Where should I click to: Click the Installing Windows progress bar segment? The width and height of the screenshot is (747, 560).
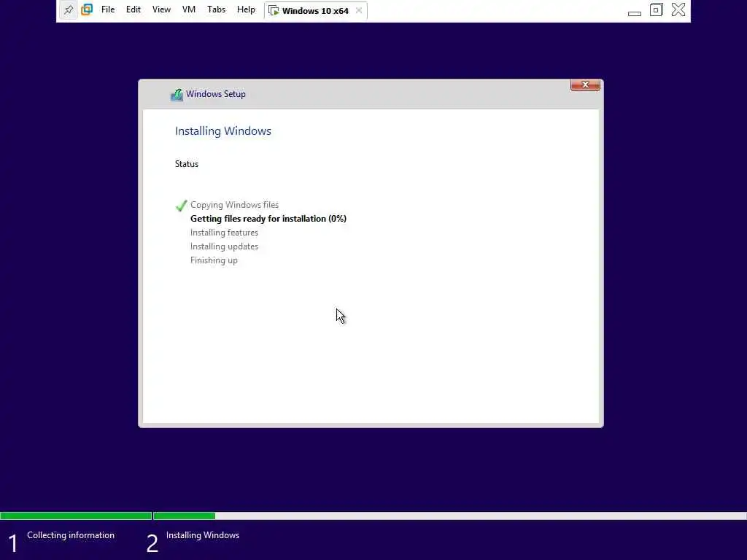tap(449, 516)
